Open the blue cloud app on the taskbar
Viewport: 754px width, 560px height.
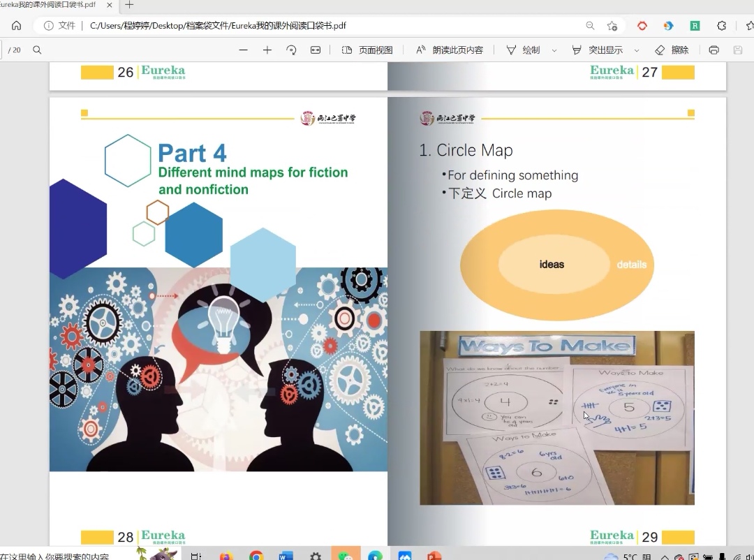[405, 556]
